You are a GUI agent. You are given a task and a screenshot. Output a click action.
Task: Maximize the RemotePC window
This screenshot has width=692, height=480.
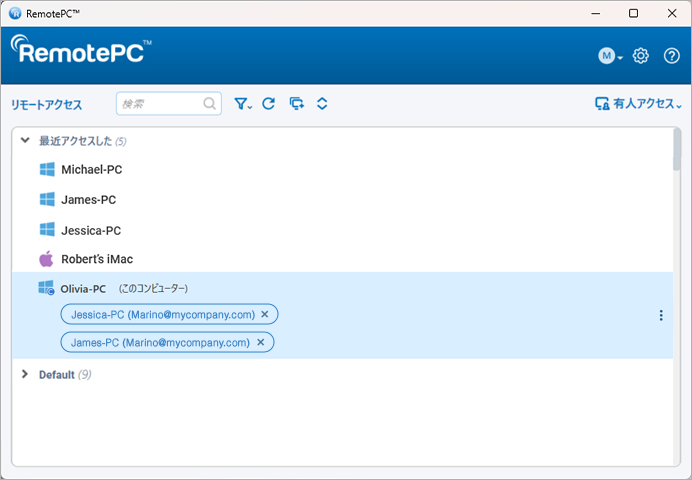tap(633, 13)
